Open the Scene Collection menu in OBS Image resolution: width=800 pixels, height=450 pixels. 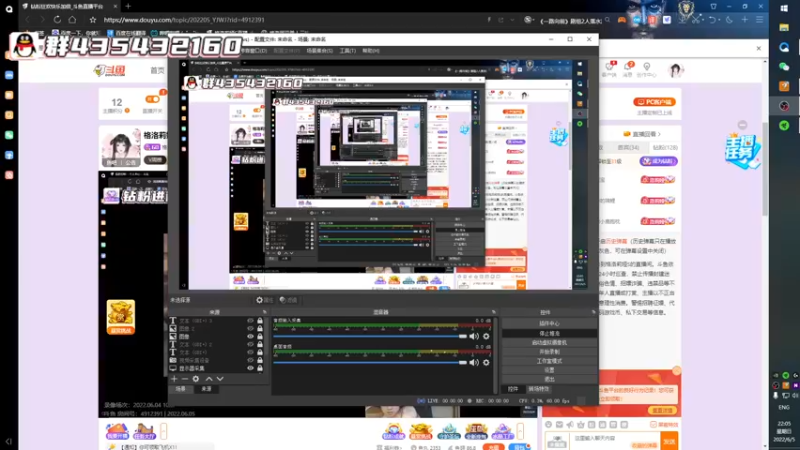(x=319, y=51)
